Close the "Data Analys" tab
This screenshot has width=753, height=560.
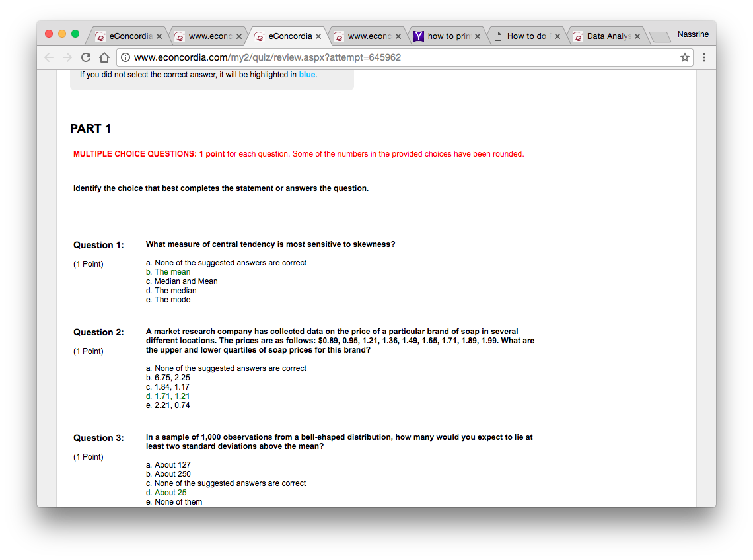[637, 36]
